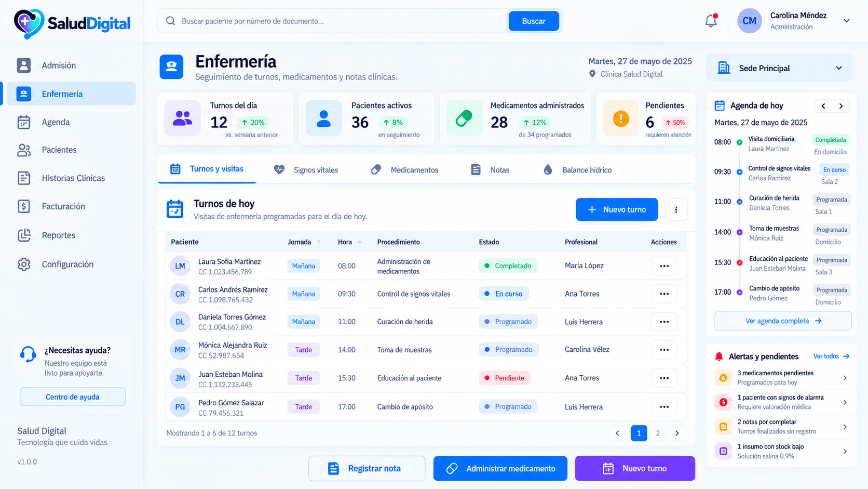Expand the 3 medicamentos pendientes alert

pyautogui.click(x=782, y=378)
